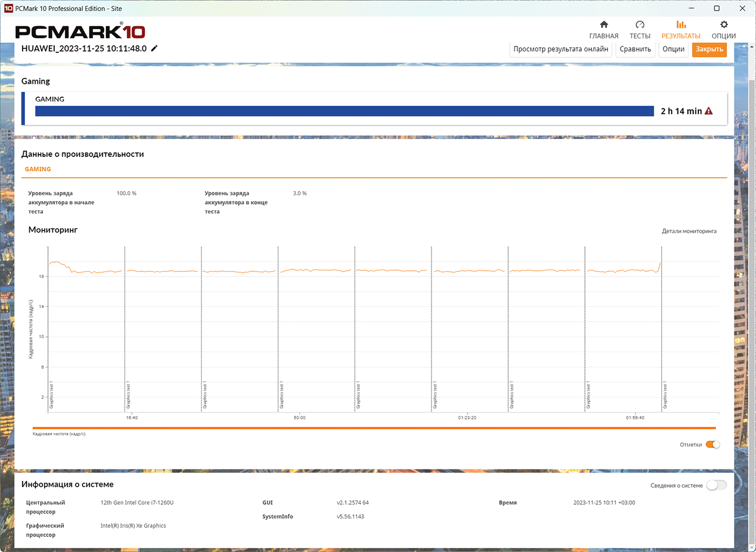Click the PCMARK10 logo
756x552 pixels.
coord(80,31)
